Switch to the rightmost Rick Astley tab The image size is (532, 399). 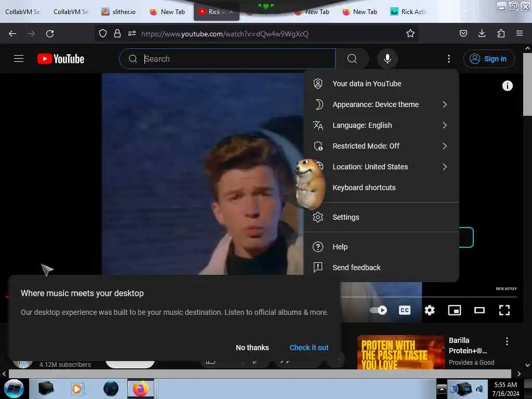(409, 12)
